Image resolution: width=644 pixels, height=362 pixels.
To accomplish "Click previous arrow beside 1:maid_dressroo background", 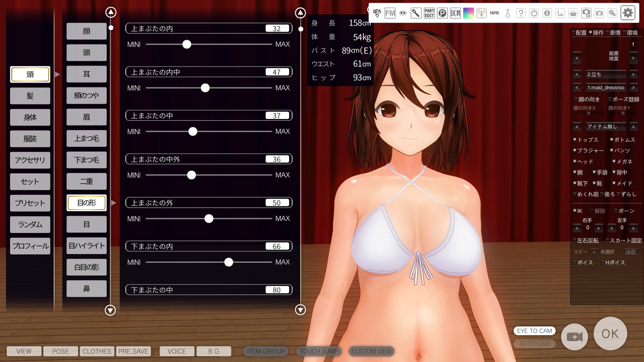I will click(577, 87).
